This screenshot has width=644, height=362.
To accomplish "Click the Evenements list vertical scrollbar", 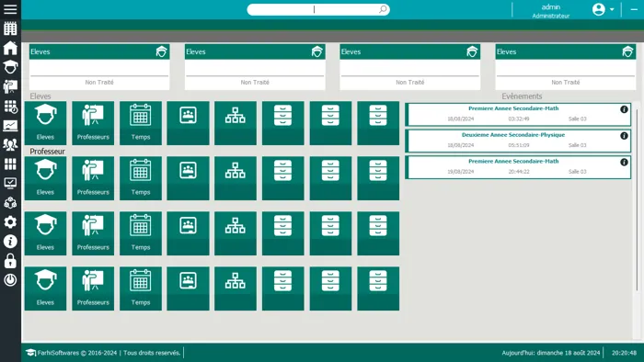I will (638, 221).
